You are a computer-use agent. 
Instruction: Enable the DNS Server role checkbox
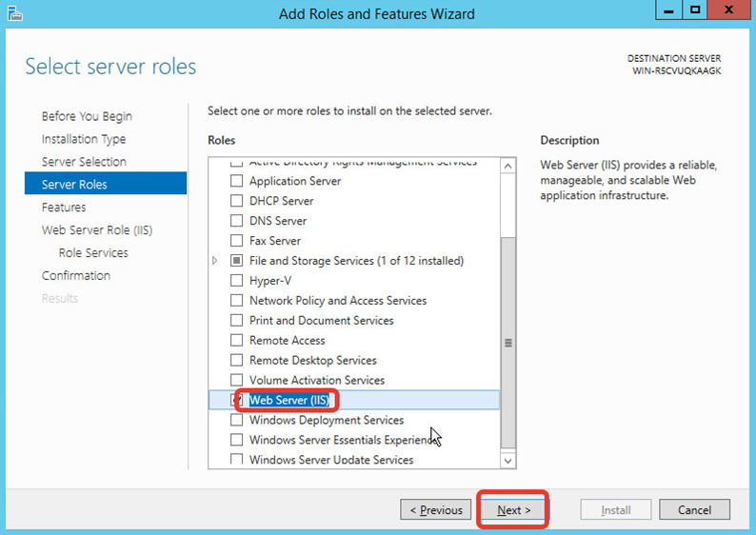pos(236,221)
